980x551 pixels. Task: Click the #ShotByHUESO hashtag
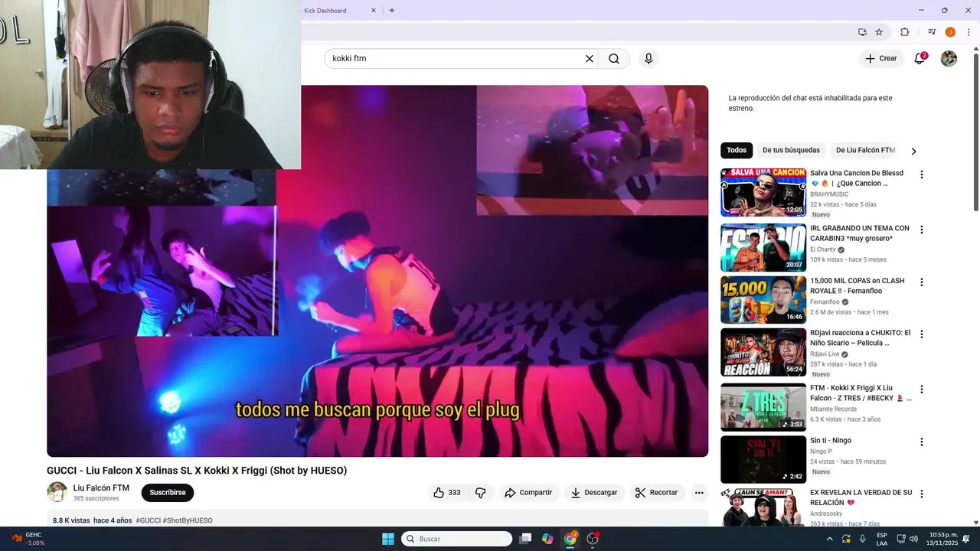point(188,520)
